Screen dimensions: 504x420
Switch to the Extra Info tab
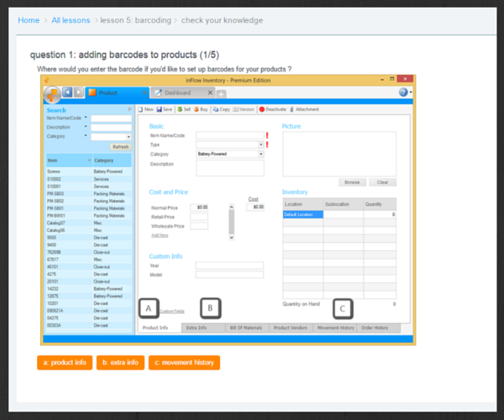coord(197,328)
